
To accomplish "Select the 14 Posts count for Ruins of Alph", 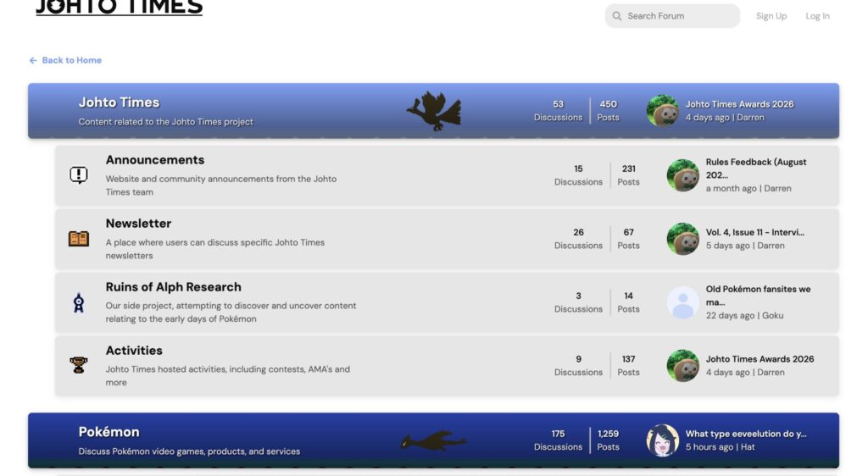I will [x=628, y=302].
